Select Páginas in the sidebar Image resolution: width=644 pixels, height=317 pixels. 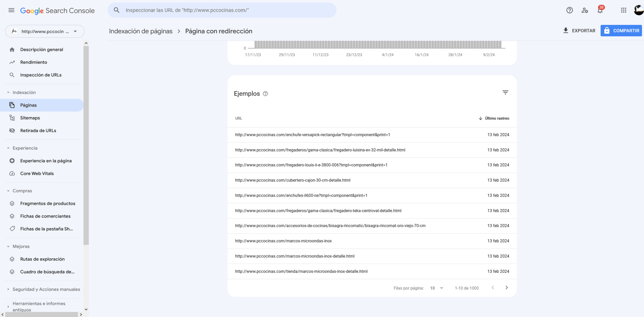(42, 105)
